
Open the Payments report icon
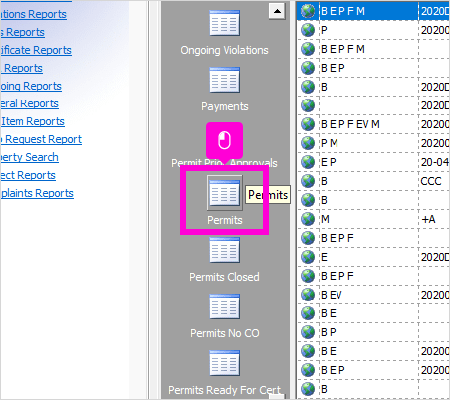point(224,80)
